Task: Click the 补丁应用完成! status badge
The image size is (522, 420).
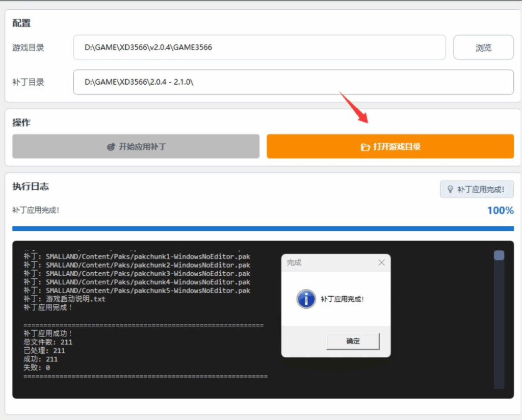Action: tap(477, 189)
